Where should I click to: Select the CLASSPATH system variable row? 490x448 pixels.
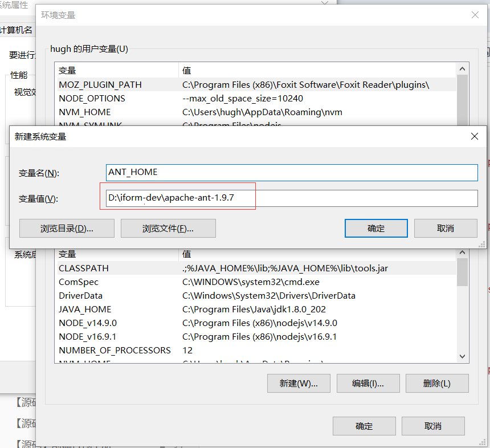coord(84,268)
